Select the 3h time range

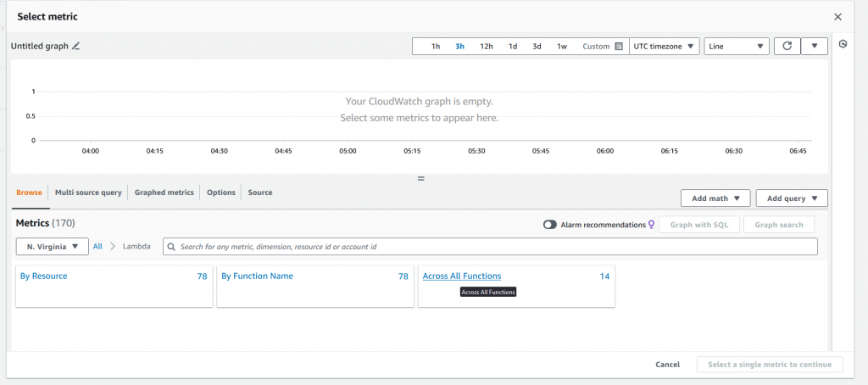(459, 47)
